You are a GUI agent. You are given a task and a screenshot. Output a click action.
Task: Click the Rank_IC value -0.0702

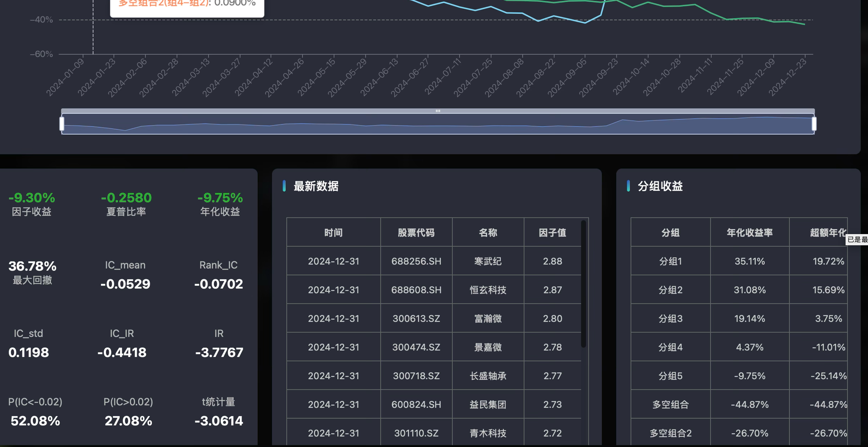coord(218,284)
